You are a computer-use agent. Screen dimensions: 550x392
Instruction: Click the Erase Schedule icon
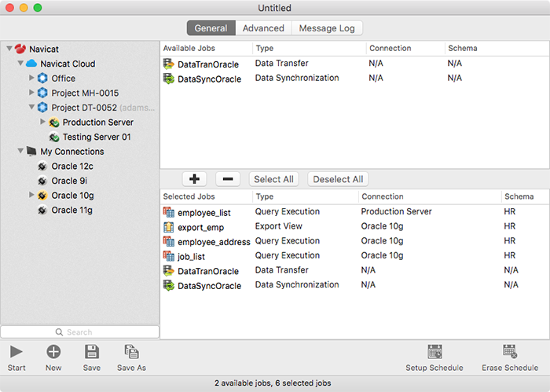pyautogui.click(x=510, y=352)
